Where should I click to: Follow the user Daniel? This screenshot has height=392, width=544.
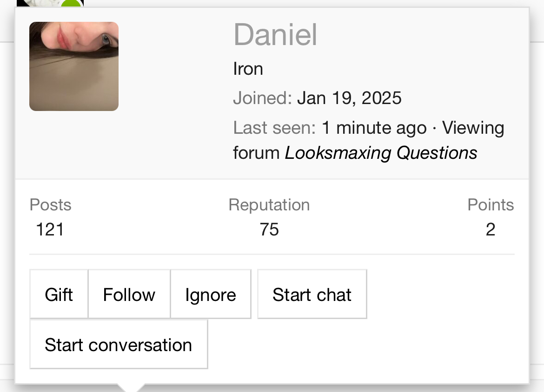point(129,294)
